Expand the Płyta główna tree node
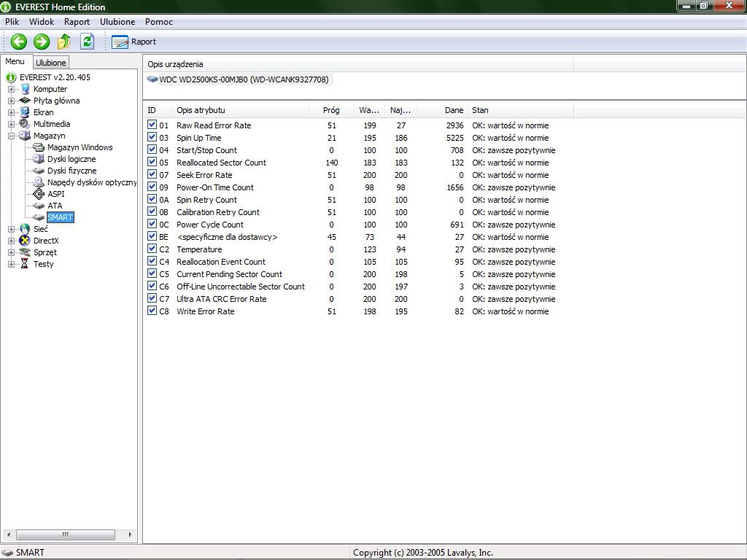Viewport: 747px width, 560px height. tap(12, 101)
